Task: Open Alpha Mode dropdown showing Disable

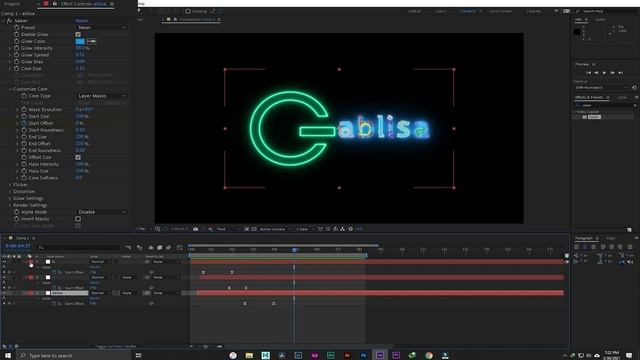Action: pyautogui.click(x=101, y=212)
